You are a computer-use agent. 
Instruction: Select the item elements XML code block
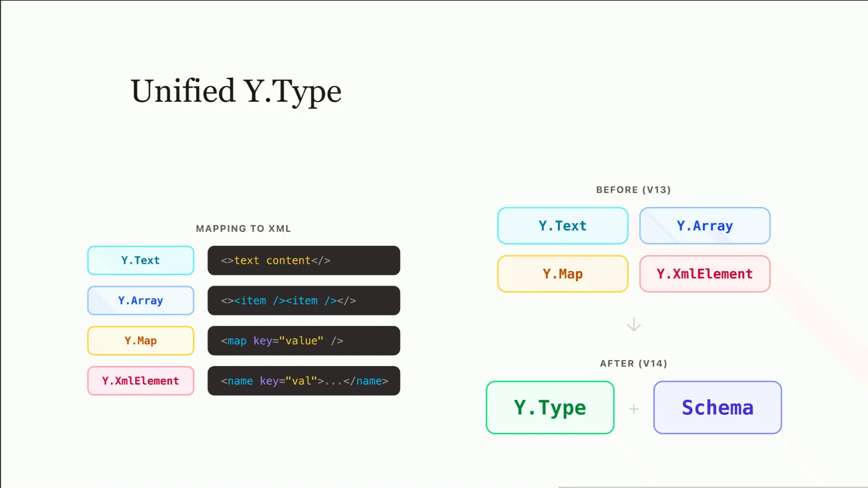[304, 300]
